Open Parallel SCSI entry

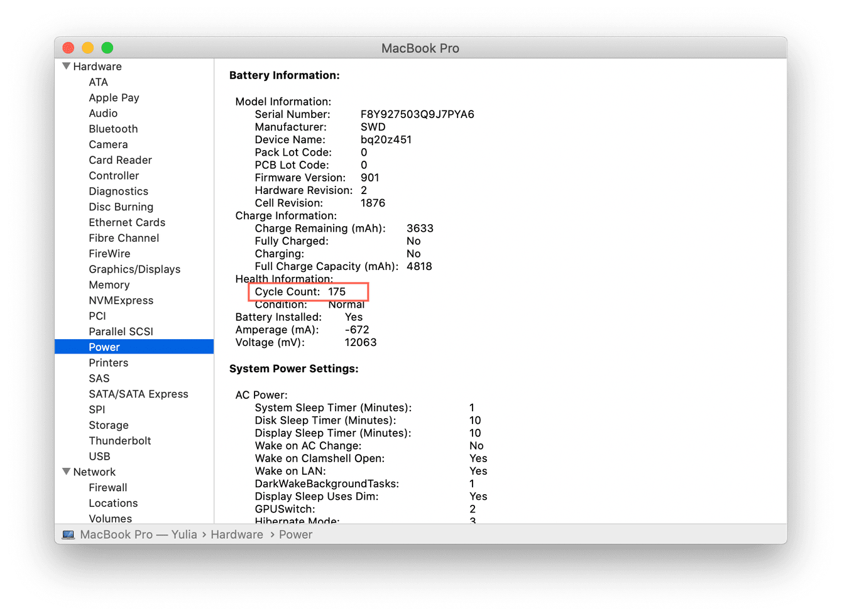click(121, 332)
